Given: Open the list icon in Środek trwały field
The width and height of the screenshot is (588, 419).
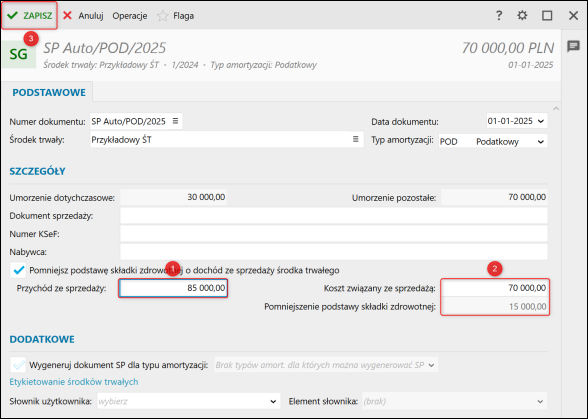Looking at the screenshot, I should point(356,139).
